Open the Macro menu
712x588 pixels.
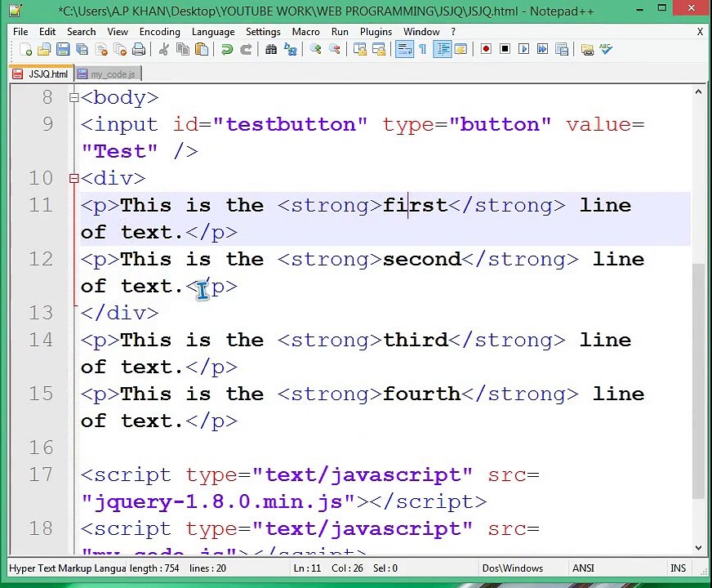[306, 31]
